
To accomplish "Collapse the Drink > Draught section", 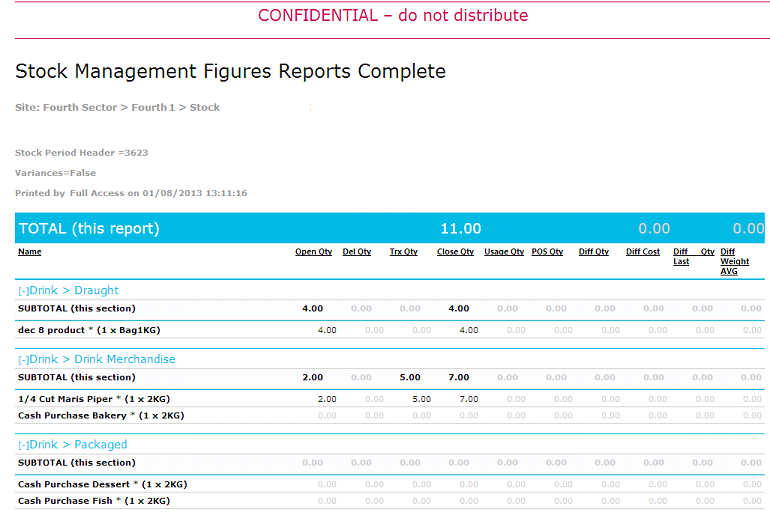I will tap(24, 290).
